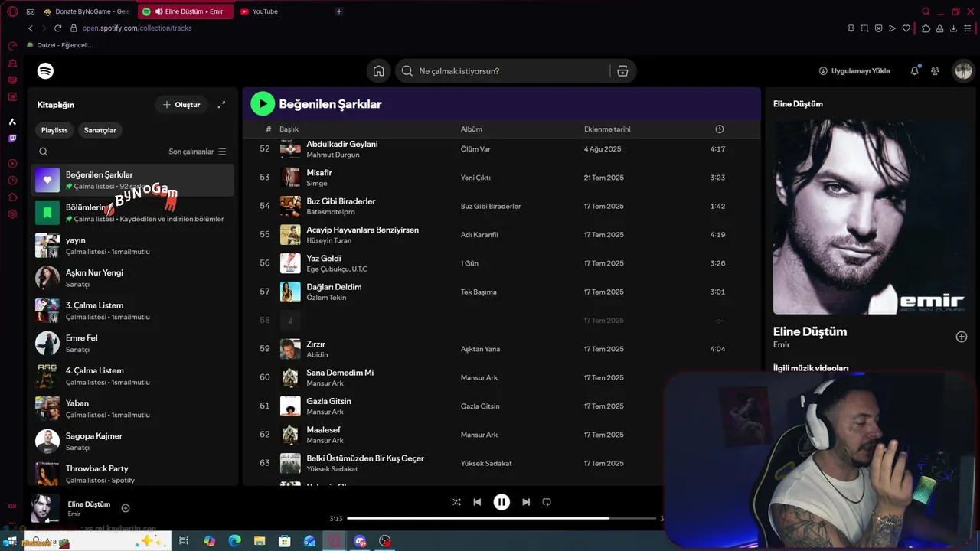Open Throwback Party playlist
Image resolution: width=980 pixels, height=551 pixels.
point(133,474)
